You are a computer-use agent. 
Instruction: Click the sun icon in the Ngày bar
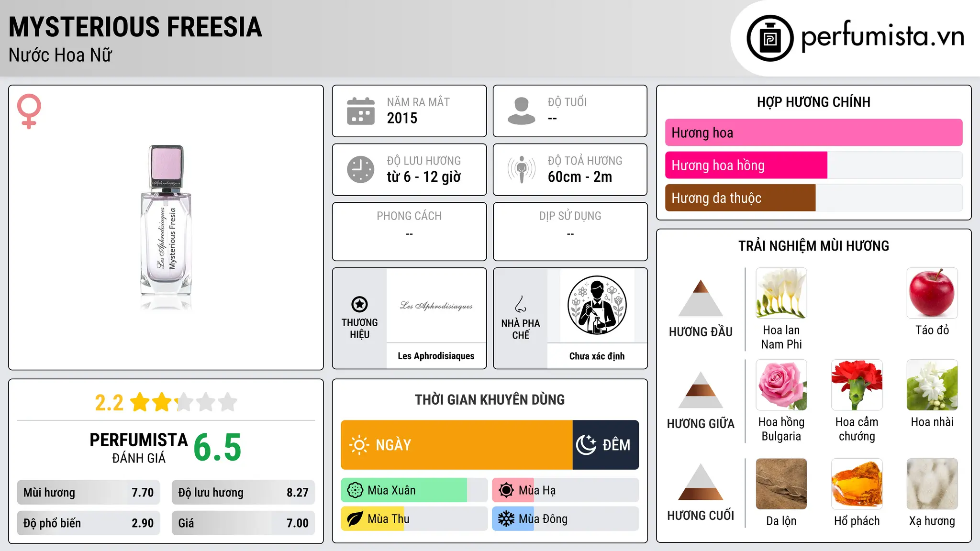[359, 445]
